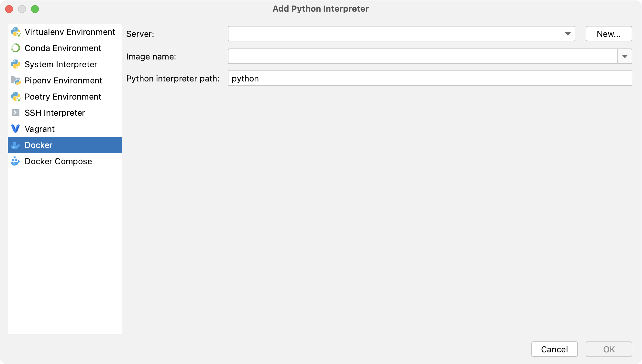This screenshot has width=642, height=364.
Task: Click the New server button
Action: pos(608,34)
